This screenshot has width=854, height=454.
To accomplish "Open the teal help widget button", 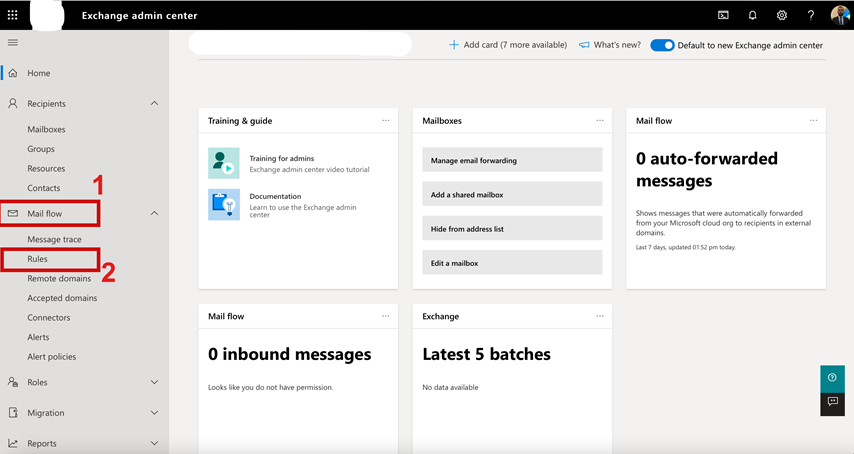I will pyautogui.click(x=832, y=377).
